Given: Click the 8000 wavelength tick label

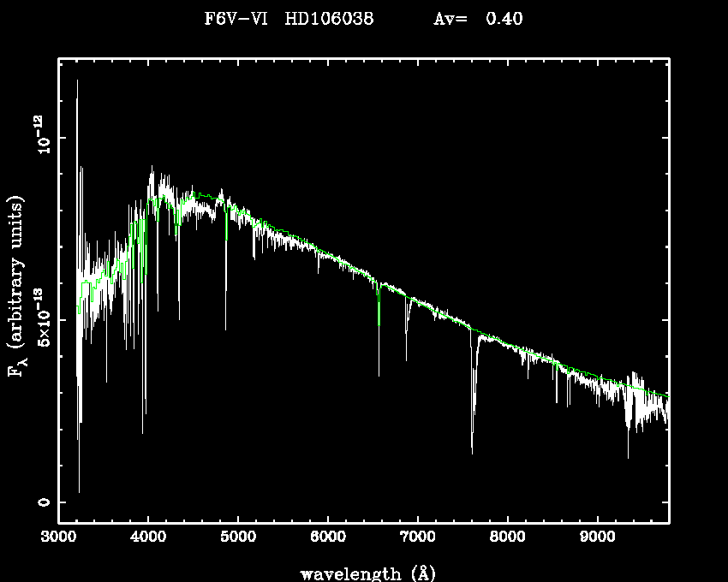Looking at the screenshot, I should click(x=507, y=537).
